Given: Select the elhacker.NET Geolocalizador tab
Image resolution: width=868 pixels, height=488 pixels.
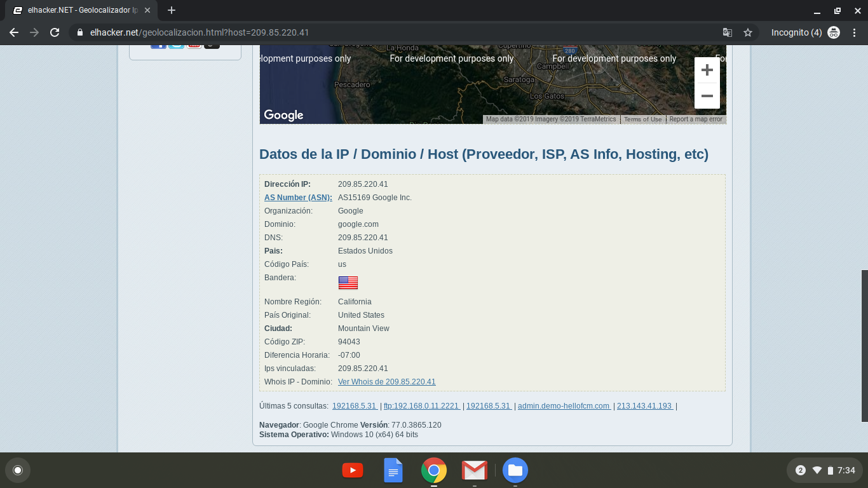Looking at the screenshot, I should [x=83, y=10].
